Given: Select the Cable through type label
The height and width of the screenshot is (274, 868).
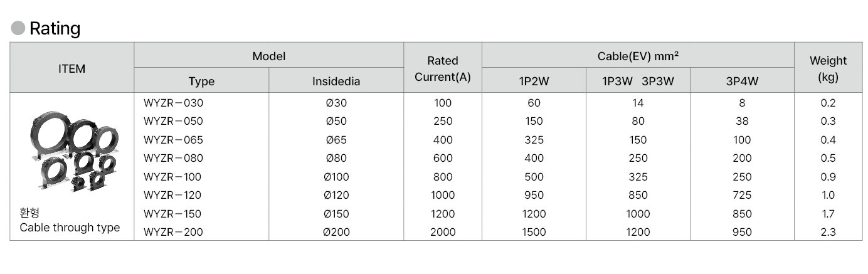Looking at the screenshot, I should pos(70,228).
